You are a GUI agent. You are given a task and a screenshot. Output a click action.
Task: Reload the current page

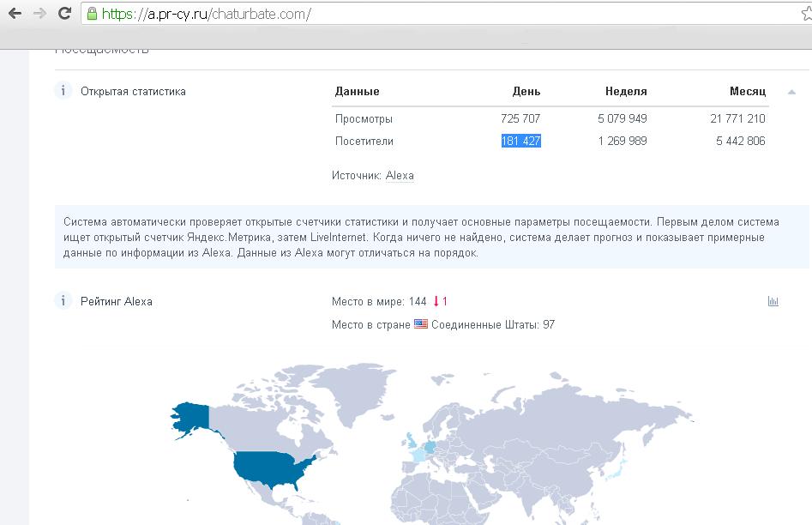[x=64, y=14]
